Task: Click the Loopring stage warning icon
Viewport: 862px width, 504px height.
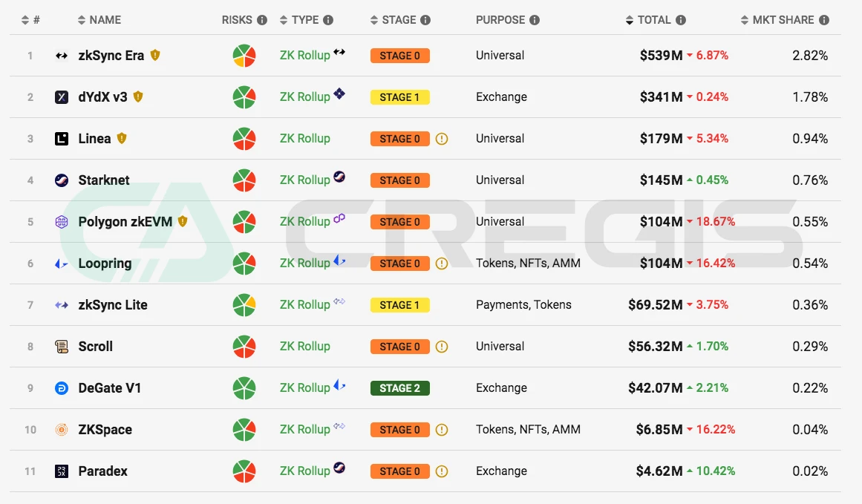Action: click(442, 264)
